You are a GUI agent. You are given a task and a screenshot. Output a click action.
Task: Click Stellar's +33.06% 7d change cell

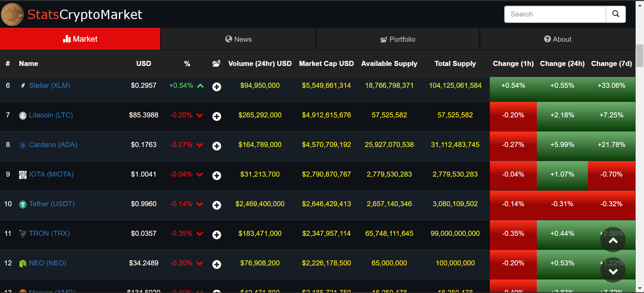tap(611, 89)
